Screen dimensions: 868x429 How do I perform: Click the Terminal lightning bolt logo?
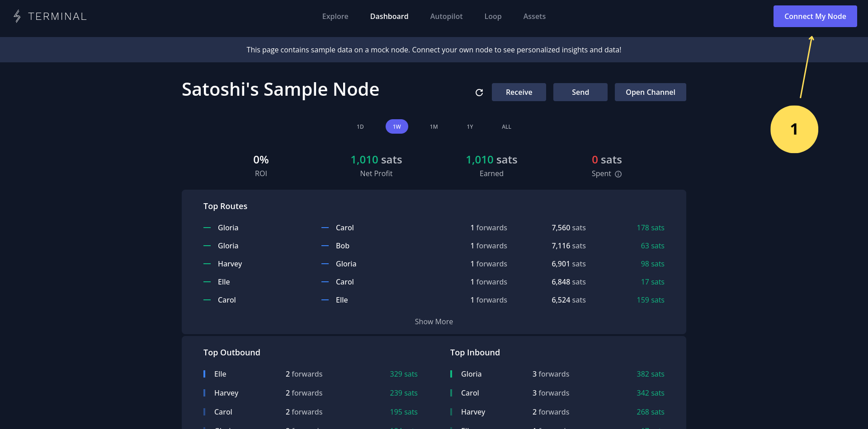pyautogui.click(x=17, y=16)
